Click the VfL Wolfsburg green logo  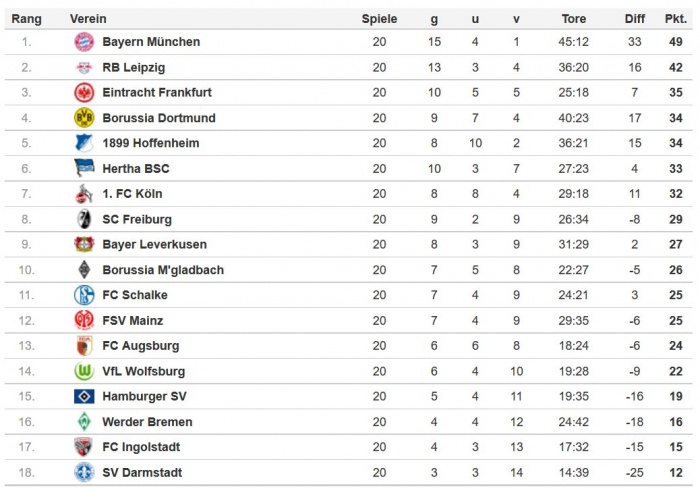(83, 371)
